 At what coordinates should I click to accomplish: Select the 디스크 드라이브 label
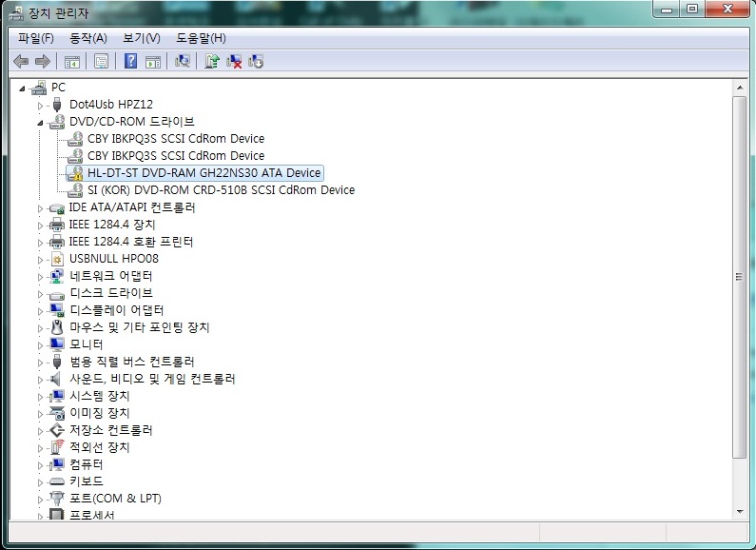click(x=111, y=293)
